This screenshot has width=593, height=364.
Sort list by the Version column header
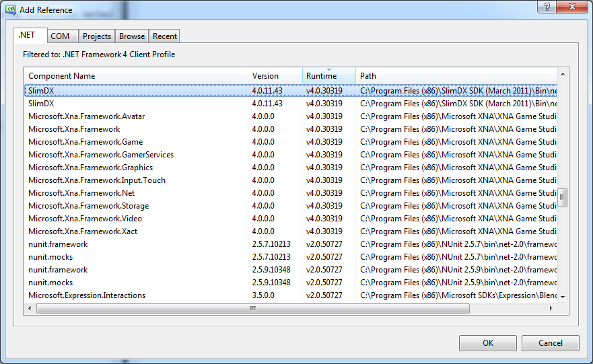pos(275,76)
